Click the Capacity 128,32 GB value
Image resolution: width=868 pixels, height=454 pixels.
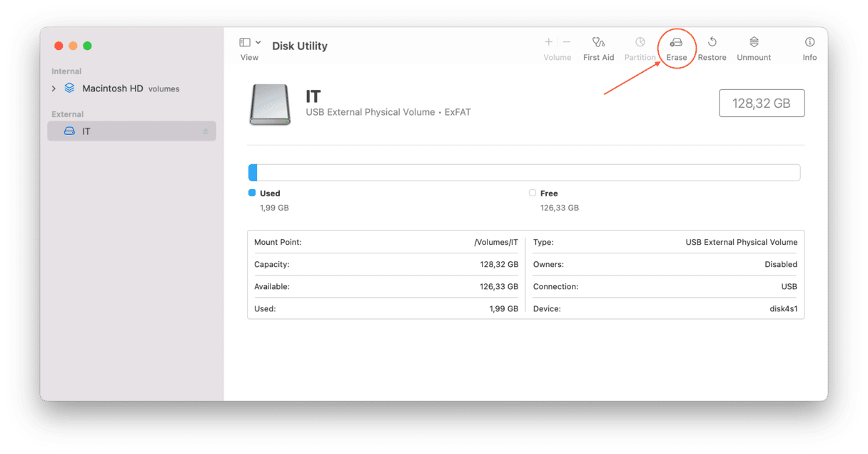(x=499, y=264)
